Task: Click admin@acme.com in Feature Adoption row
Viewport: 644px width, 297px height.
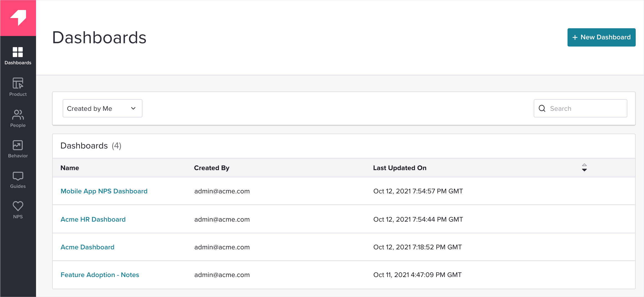Action: (x=222, y=275)
